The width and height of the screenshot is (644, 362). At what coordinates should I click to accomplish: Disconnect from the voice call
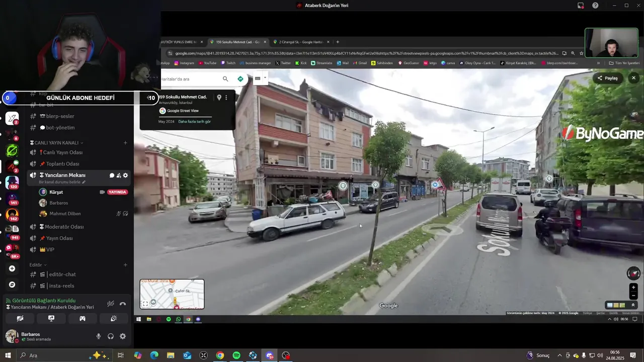click(123, 304)
